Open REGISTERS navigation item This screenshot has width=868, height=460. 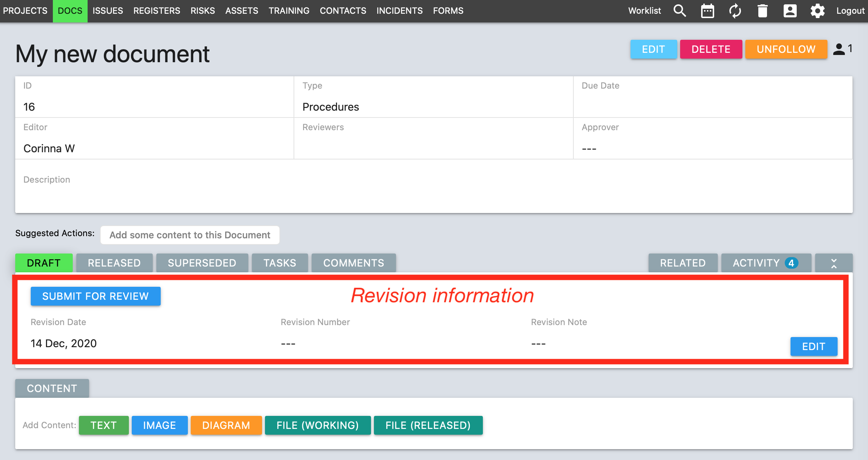[157, 11]
